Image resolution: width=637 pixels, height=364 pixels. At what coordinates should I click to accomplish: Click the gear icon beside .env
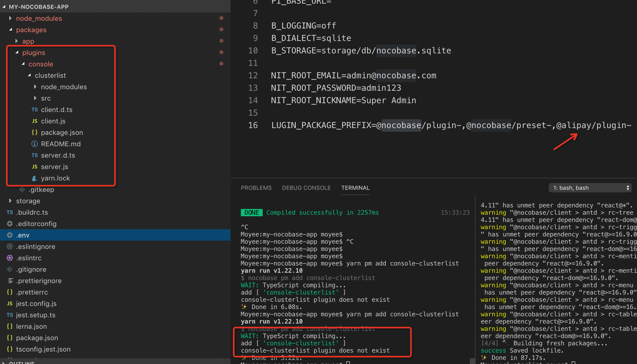point(9,235)
